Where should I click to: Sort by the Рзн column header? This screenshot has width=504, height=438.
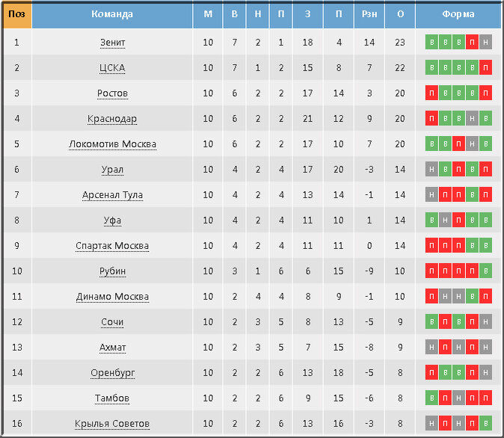[x=369, y=14]
